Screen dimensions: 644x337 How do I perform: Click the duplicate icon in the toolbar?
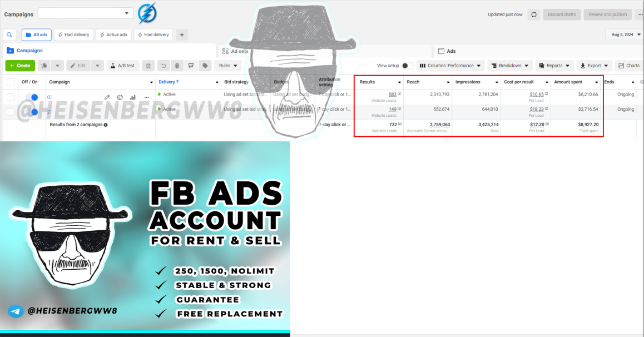coord(44,66)
